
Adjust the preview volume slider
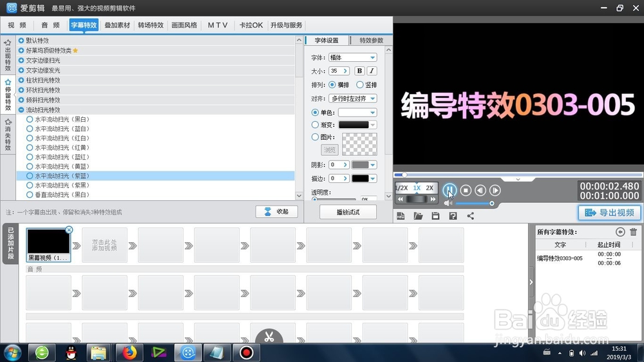point(475,204)
